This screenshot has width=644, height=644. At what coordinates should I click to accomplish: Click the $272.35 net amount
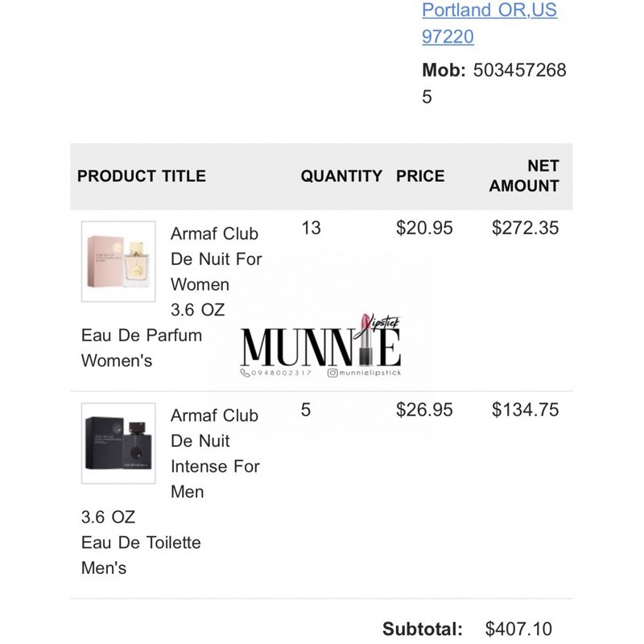coord(525,228)
